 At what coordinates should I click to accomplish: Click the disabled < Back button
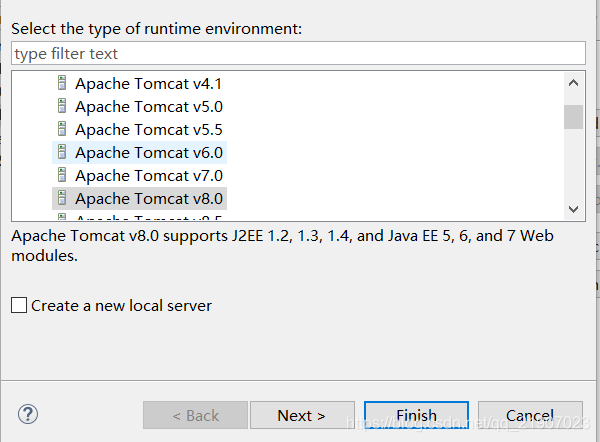tap(196, 415)
